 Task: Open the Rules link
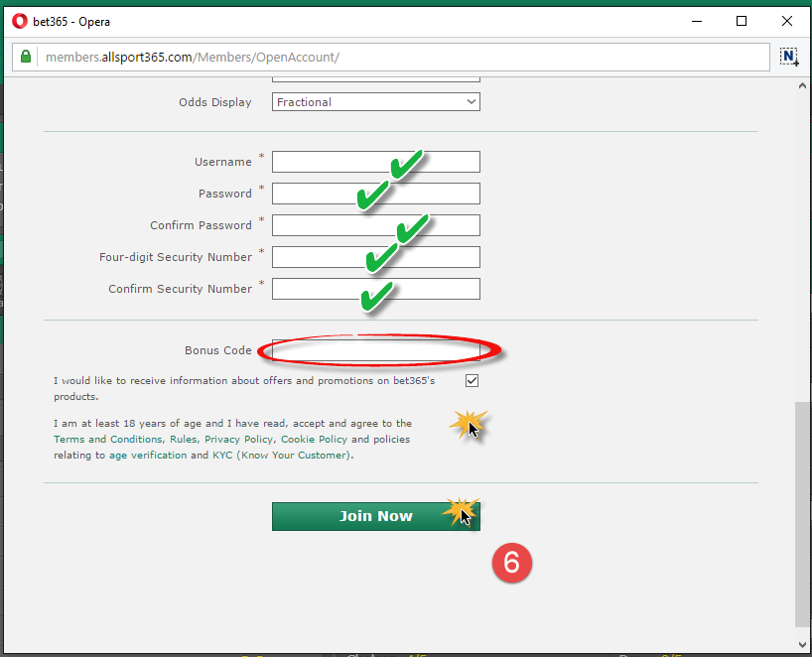(184, 439)
